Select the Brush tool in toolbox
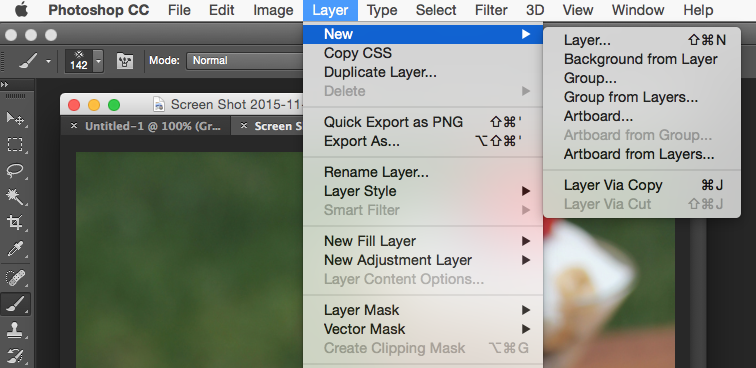The image size is (756, 368). [15, 304]
